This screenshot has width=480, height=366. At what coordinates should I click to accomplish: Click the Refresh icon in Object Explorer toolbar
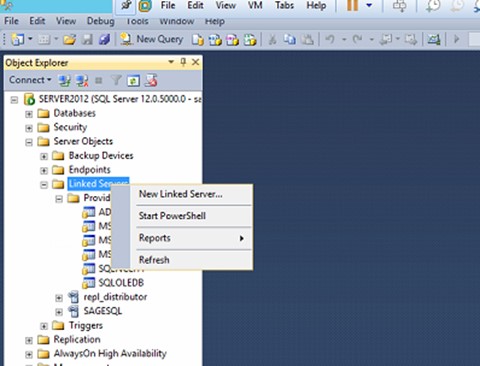[x=133, y=81]
